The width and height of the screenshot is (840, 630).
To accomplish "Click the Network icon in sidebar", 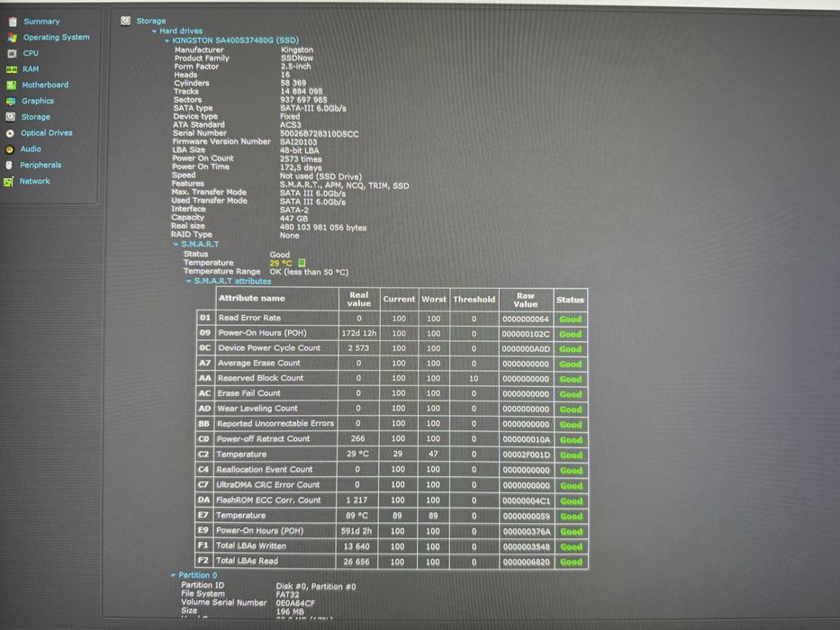I will point(8,182).
